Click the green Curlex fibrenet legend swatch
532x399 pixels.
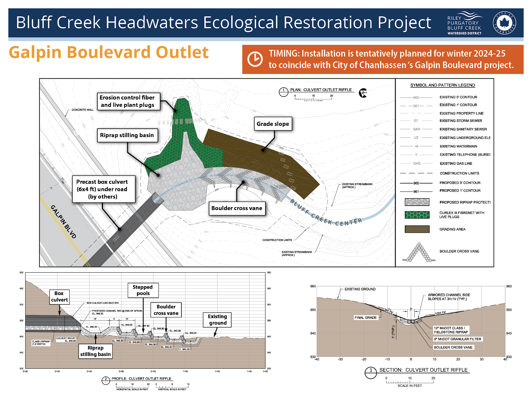coord(417,215)
